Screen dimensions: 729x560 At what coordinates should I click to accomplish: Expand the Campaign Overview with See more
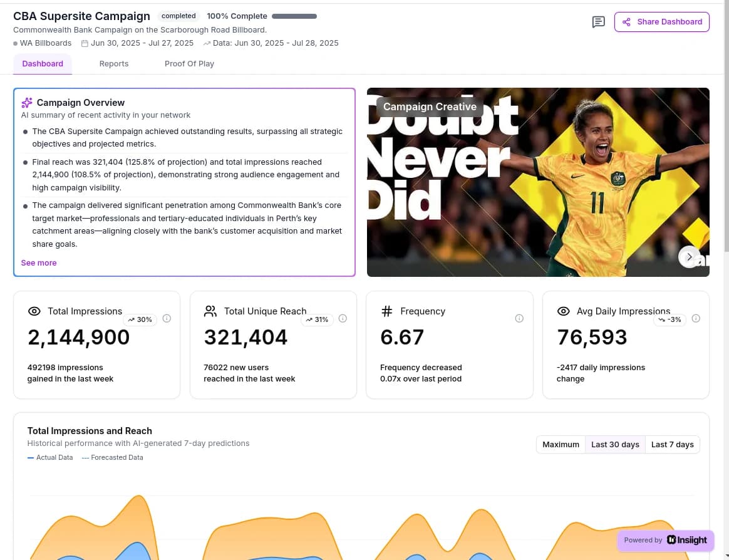pos(39,262)
